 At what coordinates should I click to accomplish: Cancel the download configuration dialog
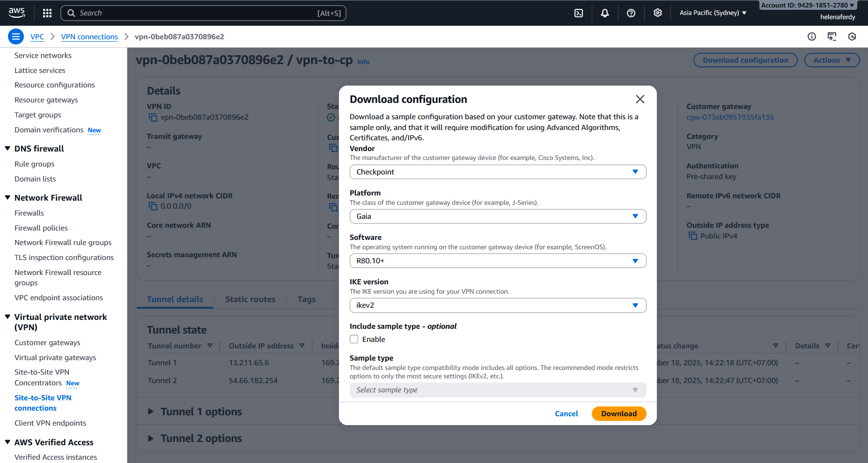click(566, 414)
